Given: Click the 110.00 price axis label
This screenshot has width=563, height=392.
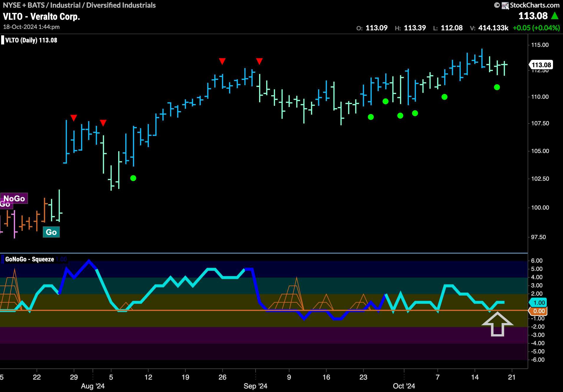Looking at the screenshot, I should click(540, 97).
